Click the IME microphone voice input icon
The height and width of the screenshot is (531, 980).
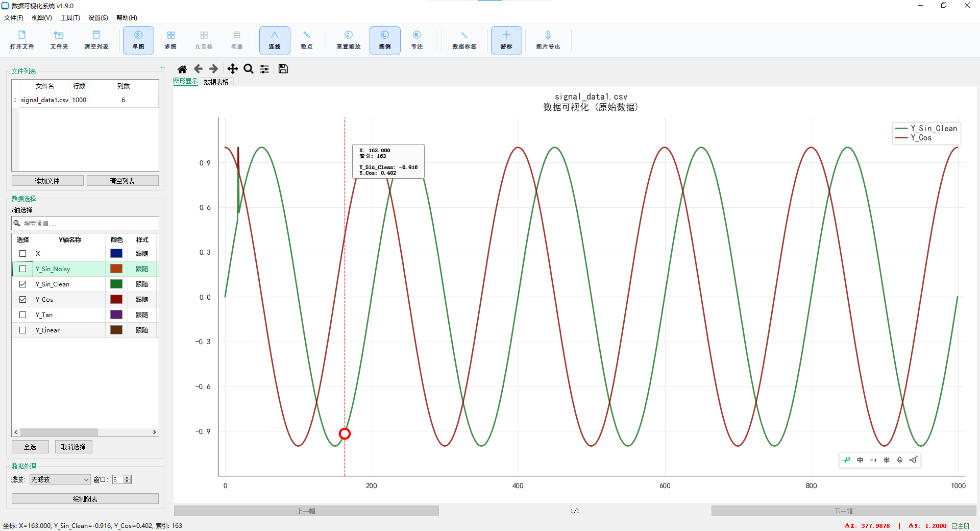900,460
